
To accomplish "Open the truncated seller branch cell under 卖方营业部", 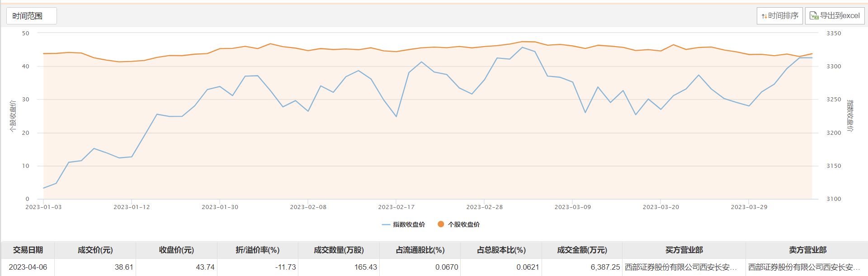I will (x=804, y=267).
